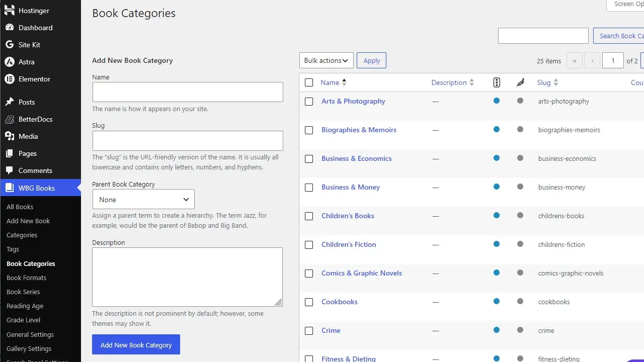Sort table by Slug column
Image resolution: width=644 pixels, height=362 pixels.
547,82
